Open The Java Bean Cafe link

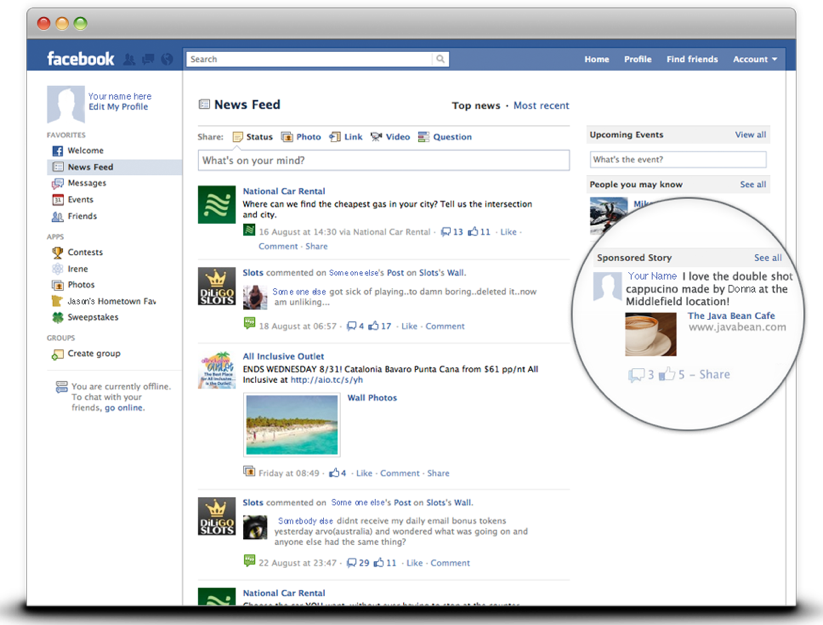[731, 316]
